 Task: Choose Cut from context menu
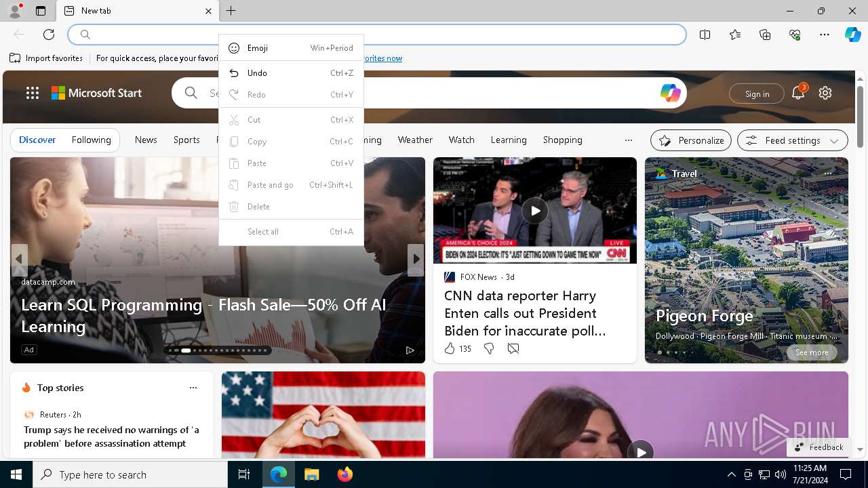pyautogui.click(x=291, y=120)
